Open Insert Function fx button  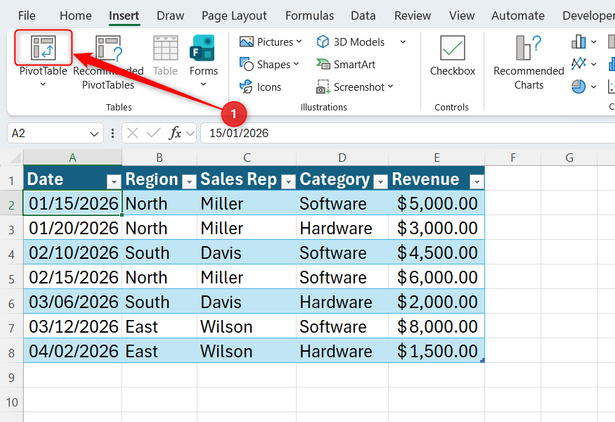pyautogui.click(x=175, y=133)
